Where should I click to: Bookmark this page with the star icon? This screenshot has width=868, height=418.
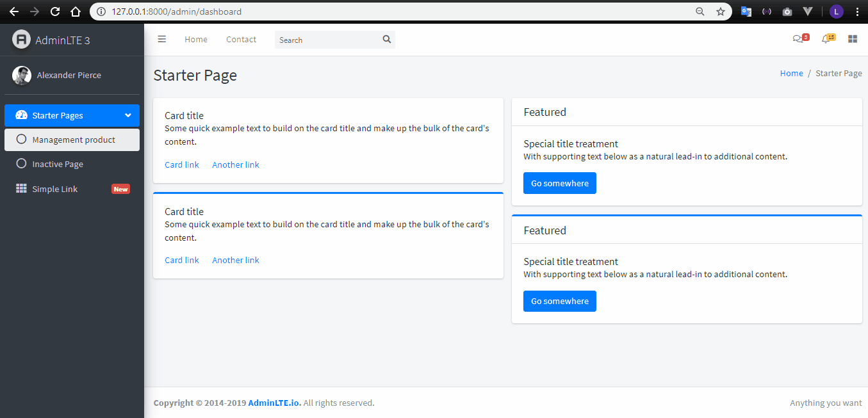click(721, 12)
